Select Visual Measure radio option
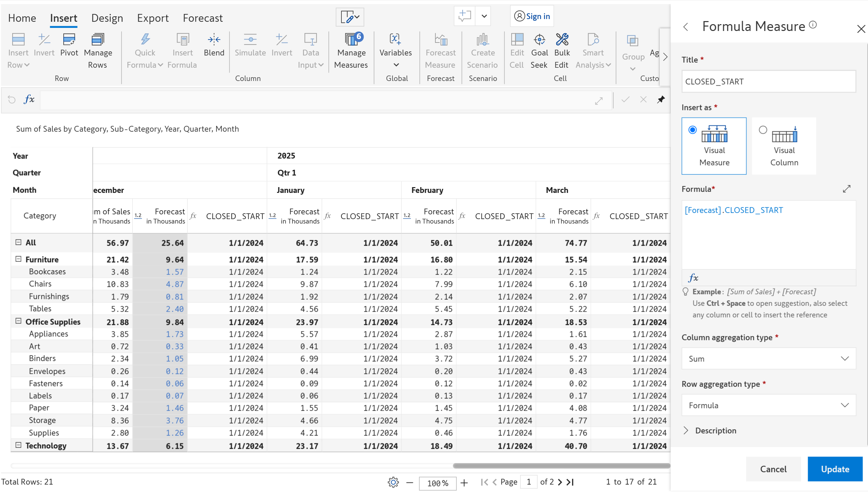Viewport: 868px width, 494px height. coord(692,130)
